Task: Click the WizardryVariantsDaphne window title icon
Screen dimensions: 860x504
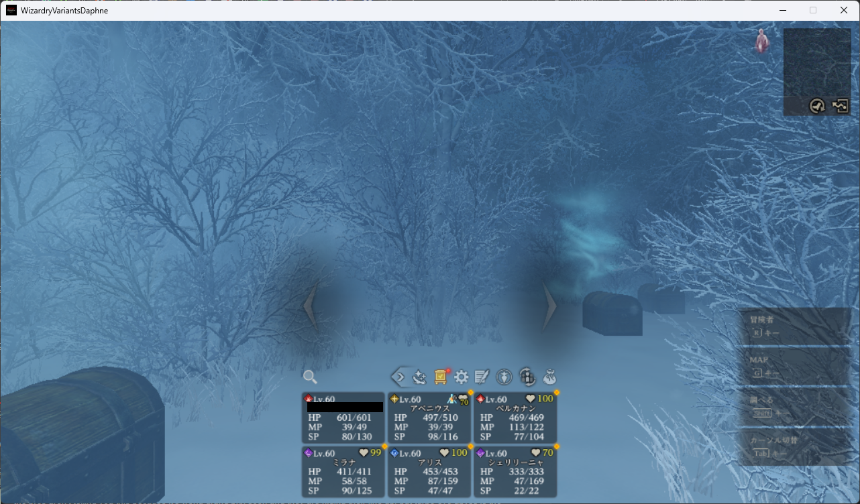Action: click(x=11, y=10)
